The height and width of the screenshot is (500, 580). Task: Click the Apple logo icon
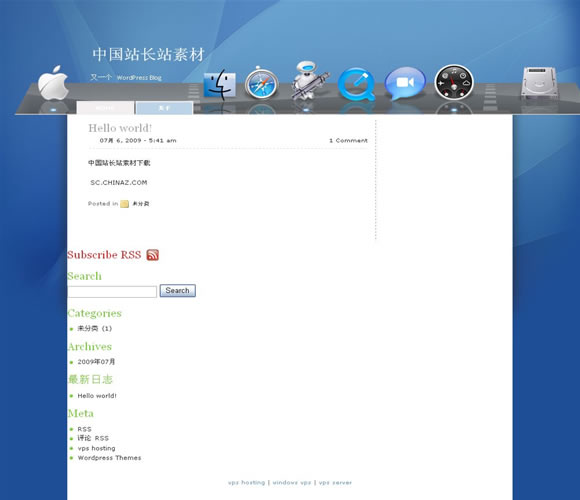pos(54,83)
